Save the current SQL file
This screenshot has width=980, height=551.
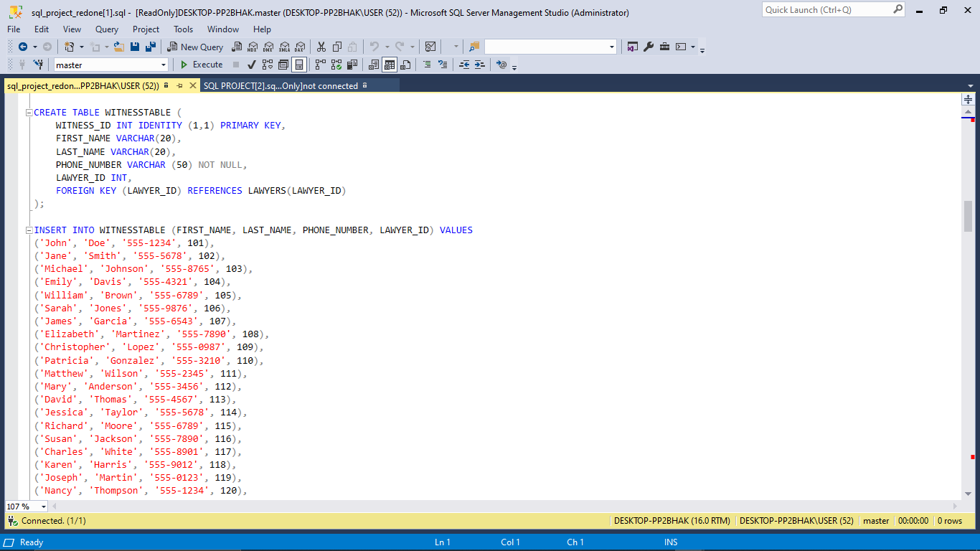coord(135,47)
